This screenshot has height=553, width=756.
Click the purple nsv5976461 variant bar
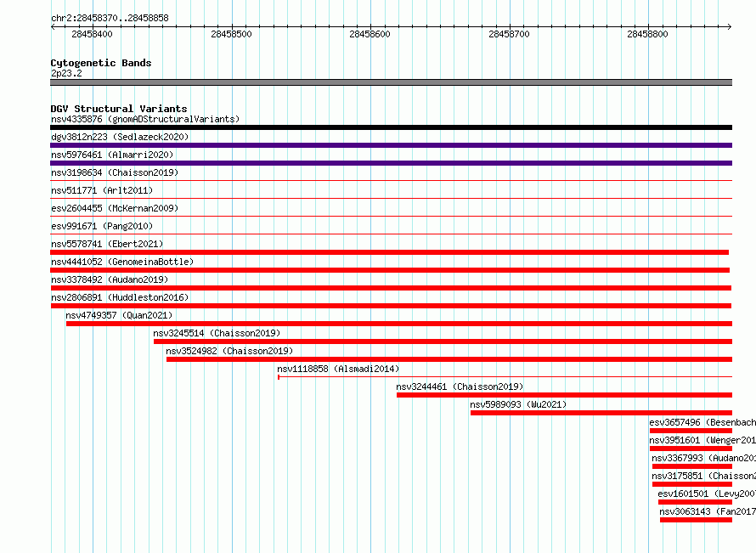391,163
